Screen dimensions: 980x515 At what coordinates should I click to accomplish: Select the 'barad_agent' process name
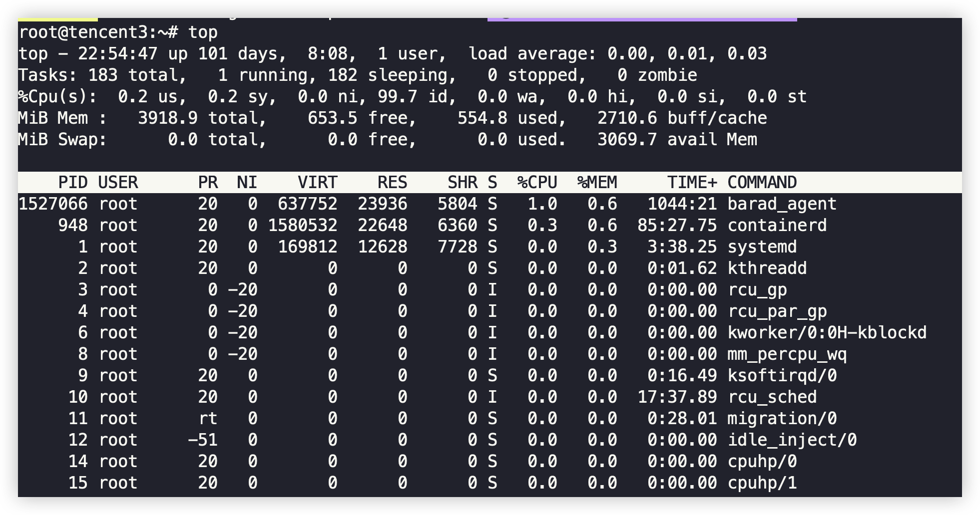pos(782,204)
